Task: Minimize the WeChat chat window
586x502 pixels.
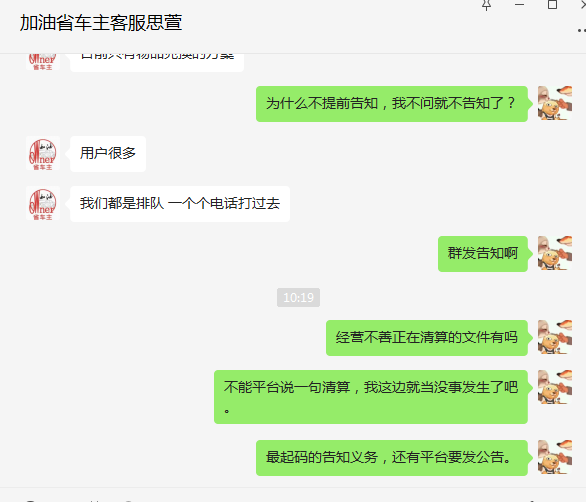Action: coord(519,5)
